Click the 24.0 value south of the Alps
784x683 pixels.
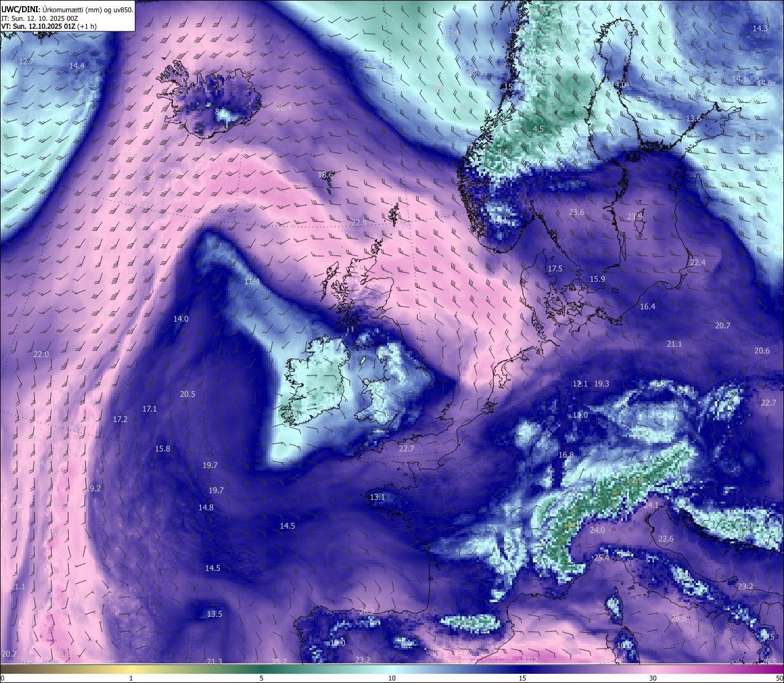tap(597, 530)
